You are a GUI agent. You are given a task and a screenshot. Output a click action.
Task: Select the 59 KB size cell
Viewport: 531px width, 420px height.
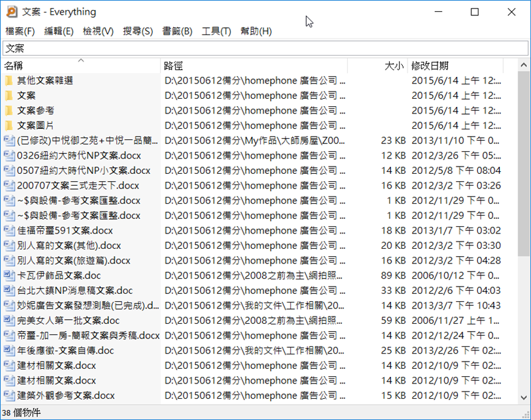(393, 320)
